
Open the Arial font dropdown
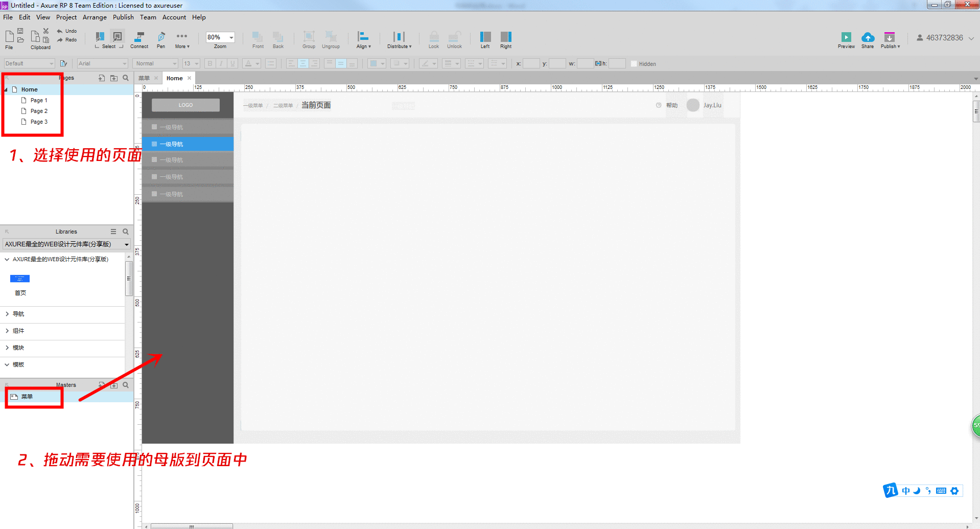[x=102, y=63]
